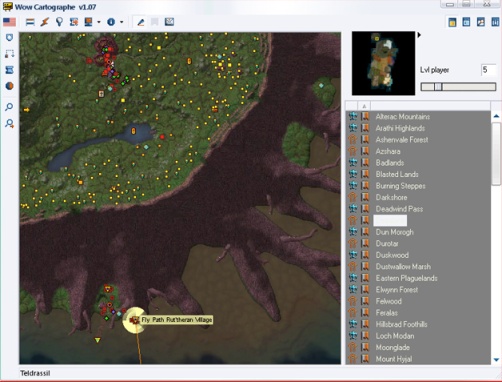This screenshot has height=382, width=502.
Task: Toggle faction icon beside Alterac Mountains
Action: [353, 117]
